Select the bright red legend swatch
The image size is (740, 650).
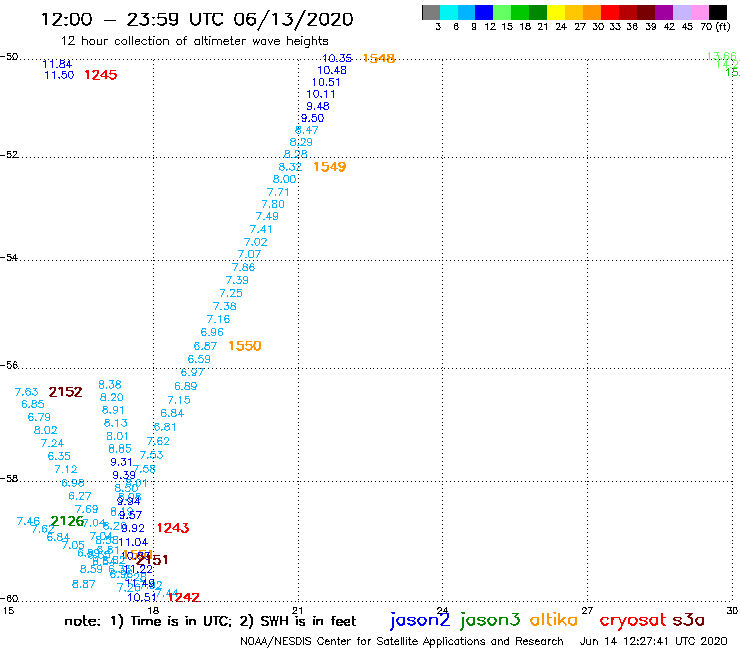610,12
